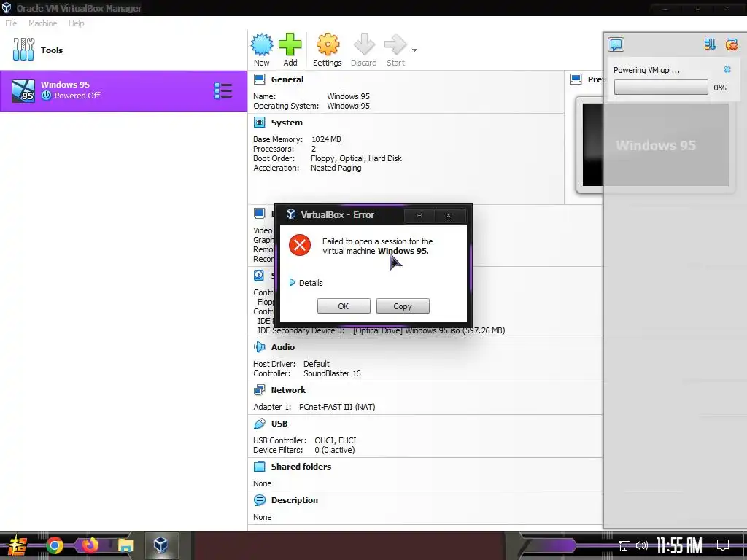
Task: Click the Shared folders heading
Action: click(301, 467)
